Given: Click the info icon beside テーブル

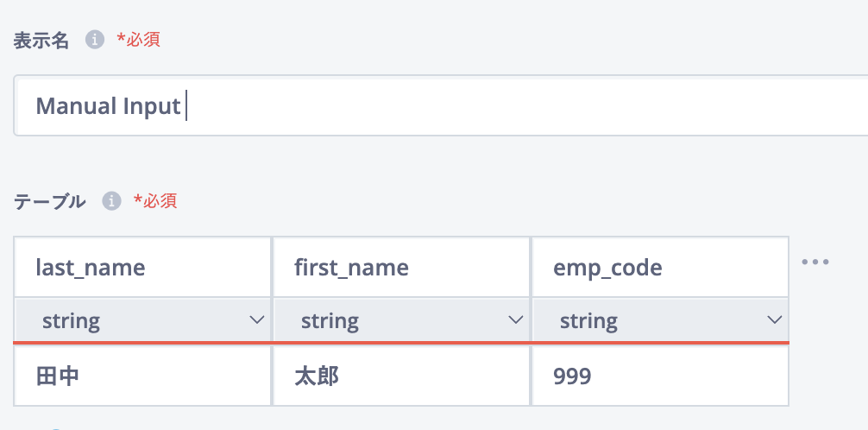Looking at the screenshot, I should [x=111, y=201].
